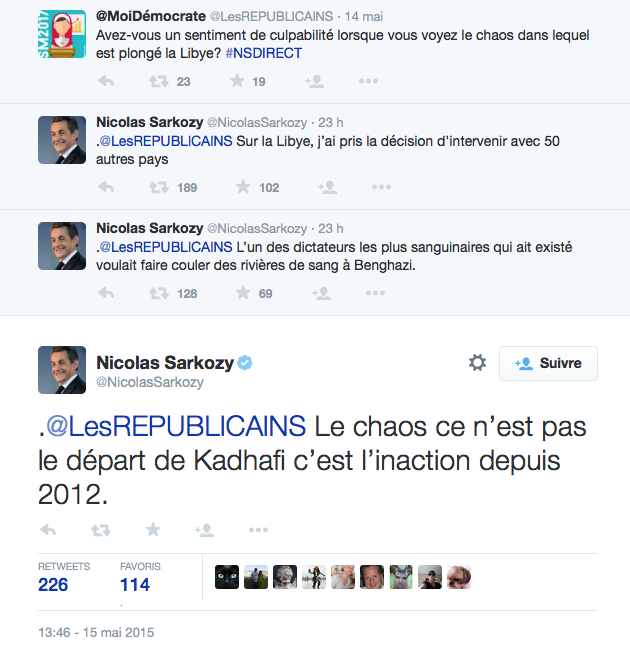
Task: Open the @LesREPUBLICAINS mention in main tweet
Action: (176, 427)
